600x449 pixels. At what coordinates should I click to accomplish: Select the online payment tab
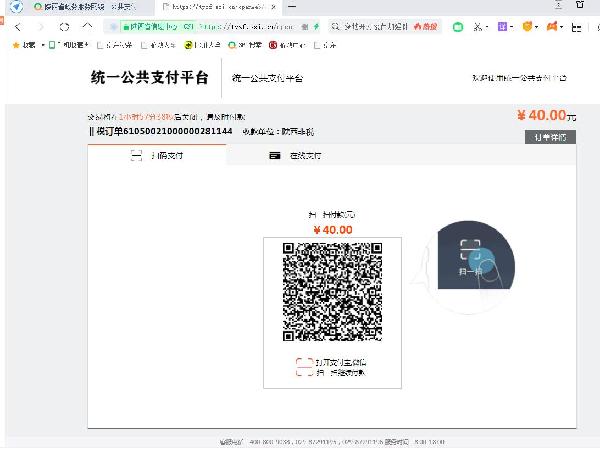[x=295, y=155]
